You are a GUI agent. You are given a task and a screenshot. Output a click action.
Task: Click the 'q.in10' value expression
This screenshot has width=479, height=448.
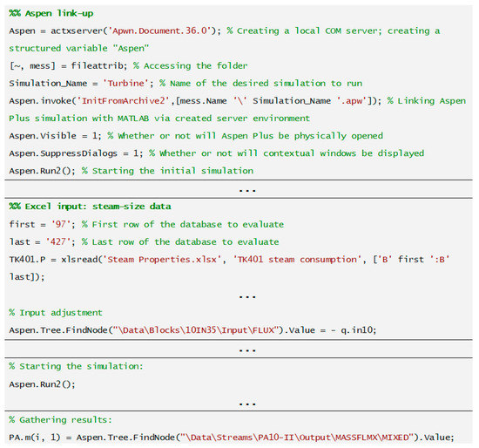[x=356, y=330]
